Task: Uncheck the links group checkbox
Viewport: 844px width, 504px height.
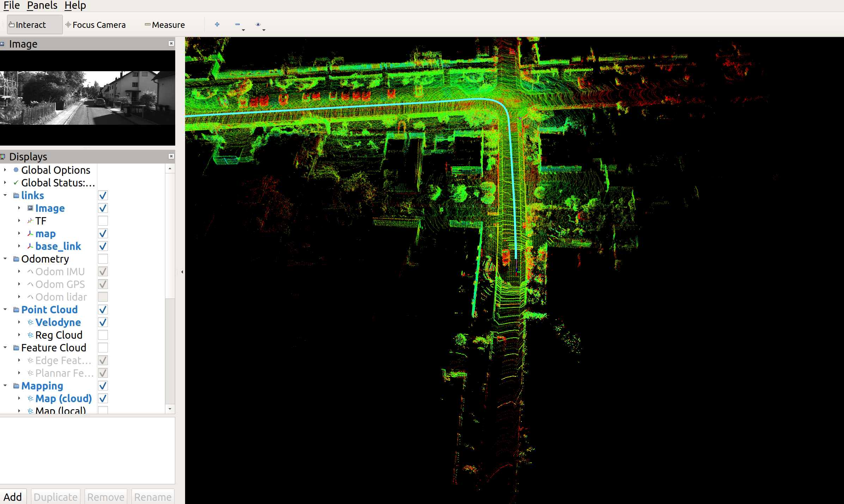Action: pos(103,195)
